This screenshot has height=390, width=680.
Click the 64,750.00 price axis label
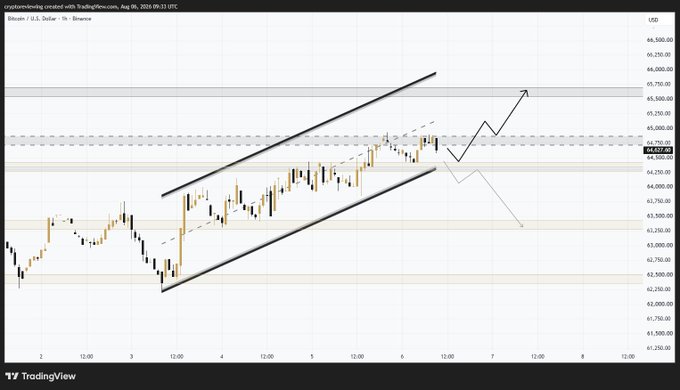(x=660, y=143)
